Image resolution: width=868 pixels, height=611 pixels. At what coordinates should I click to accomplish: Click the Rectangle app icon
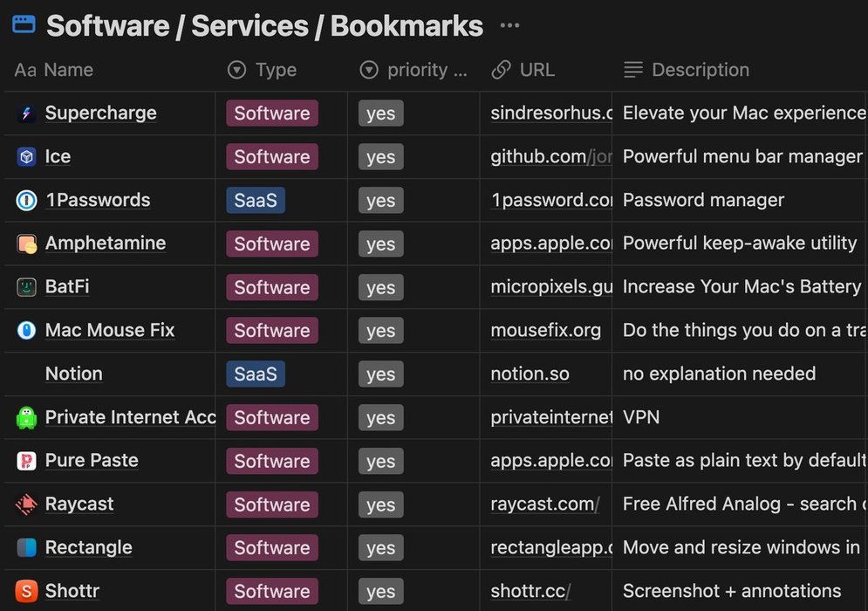(26, 547)
